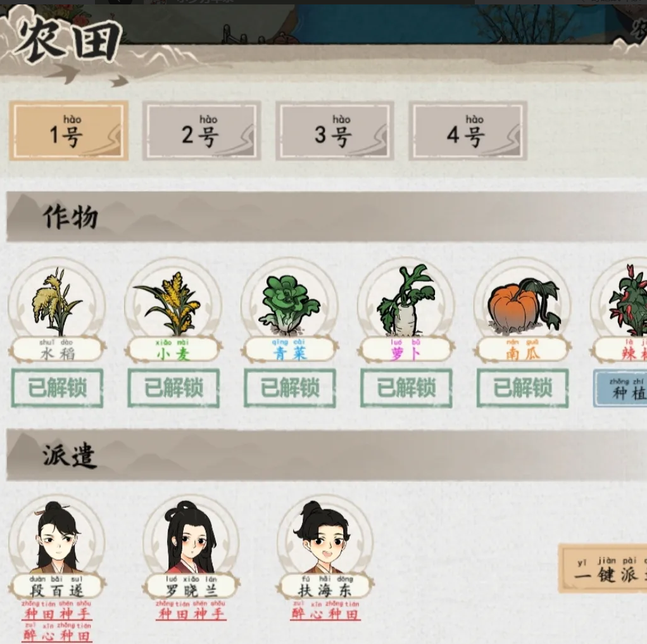Click the 作物 section header banner
Viewport: 647px width, 644px height.
coord(327,217)
